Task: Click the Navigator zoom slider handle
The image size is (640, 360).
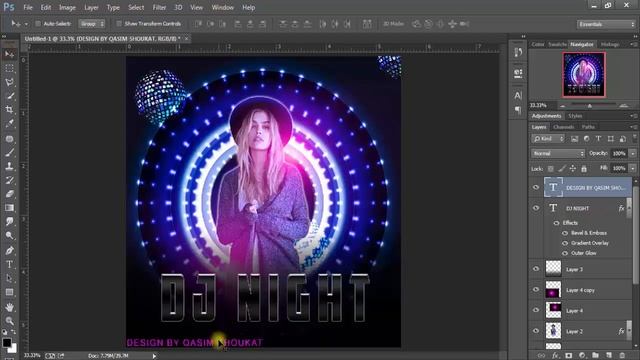Action: click(x=589, y=106)
